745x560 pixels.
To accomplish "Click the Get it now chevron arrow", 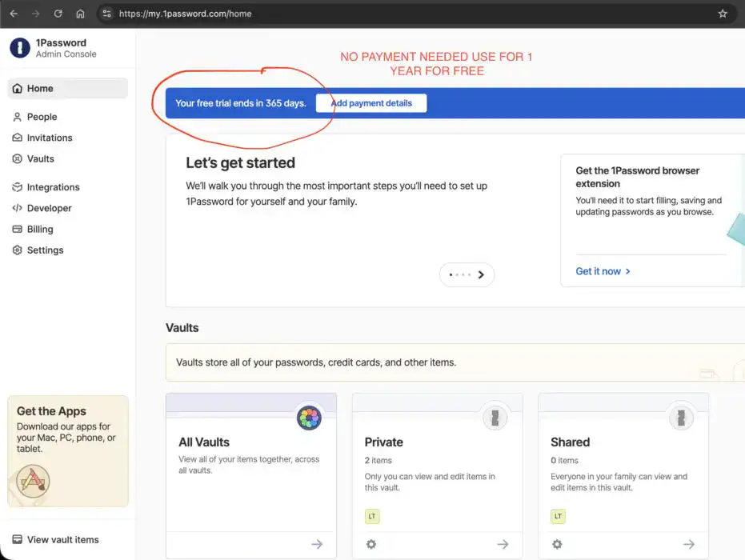I will [627, 271].
